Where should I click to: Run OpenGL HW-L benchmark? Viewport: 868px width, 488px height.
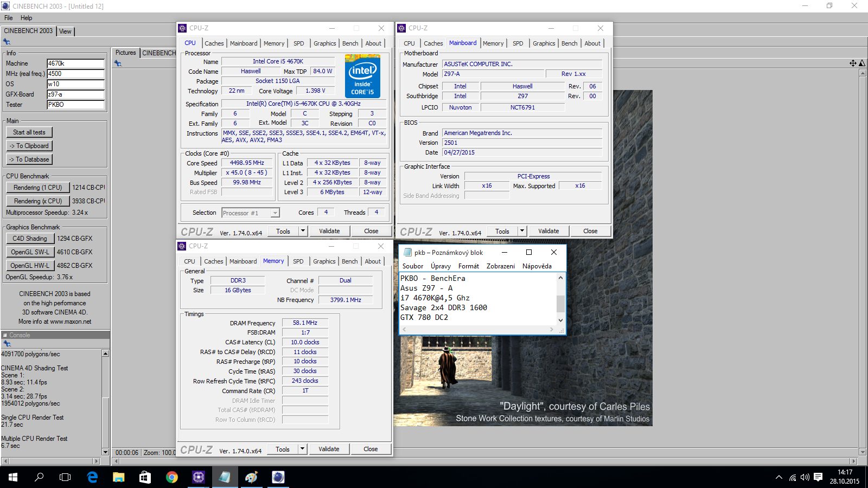click(30, 266)
